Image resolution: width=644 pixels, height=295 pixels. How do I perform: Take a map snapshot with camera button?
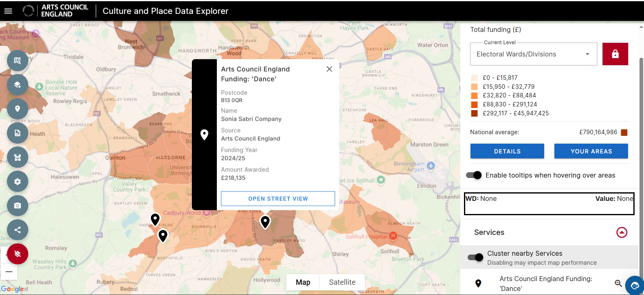point(18,205)
